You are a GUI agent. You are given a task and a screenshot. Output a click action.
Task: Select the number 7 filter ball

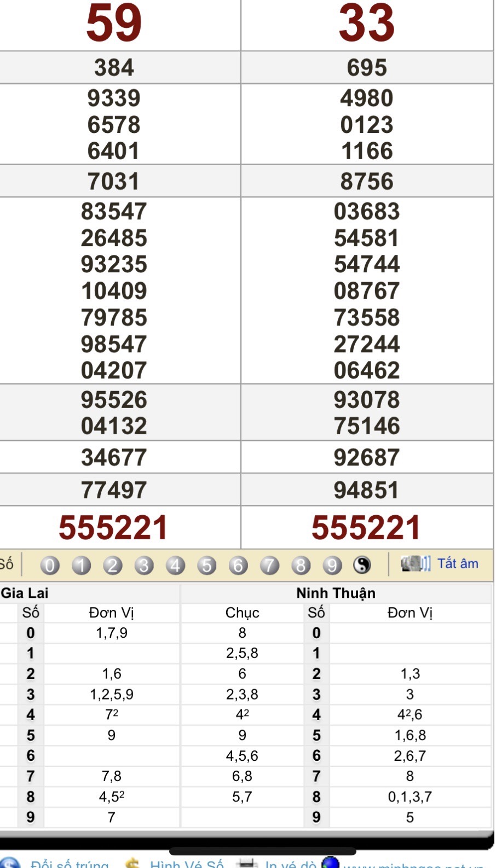pos(269,565)
